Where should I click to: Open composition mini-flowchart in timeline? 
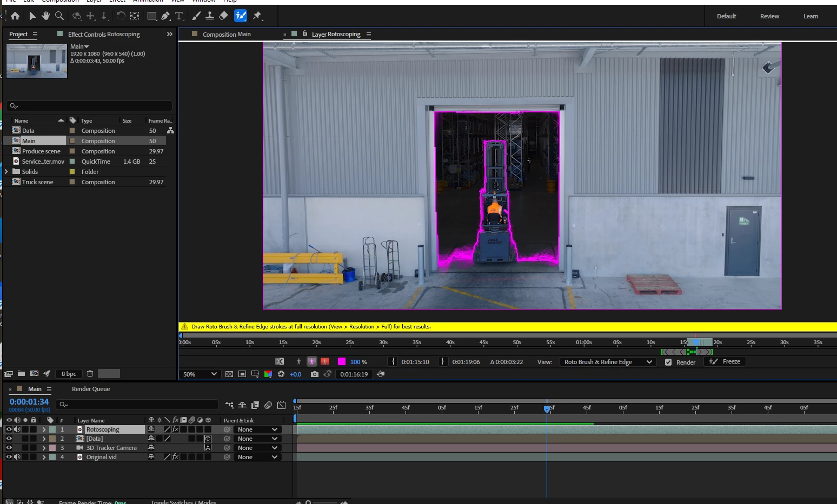click(x=229, y=405)
